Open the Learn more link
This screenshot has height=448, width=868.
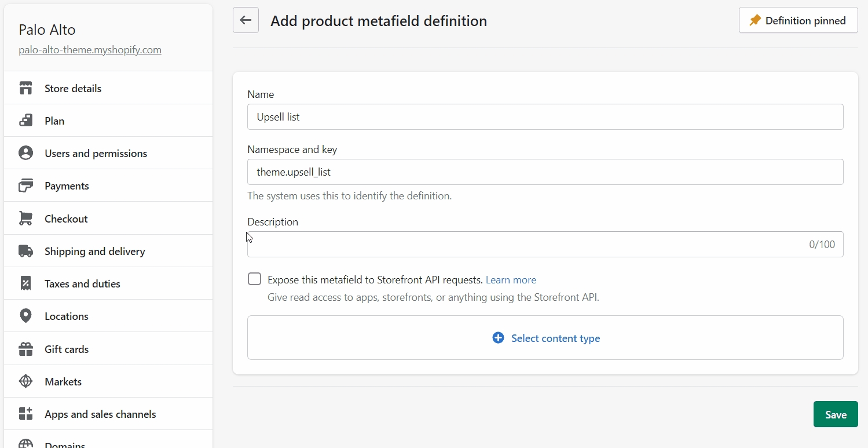511,280
